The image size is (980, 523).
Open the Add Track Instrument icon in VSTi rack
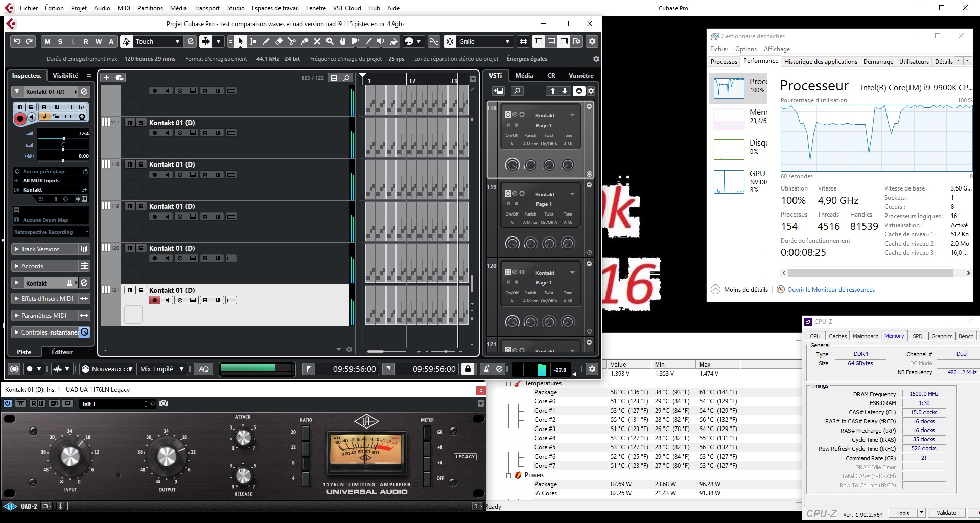point(498,91)
